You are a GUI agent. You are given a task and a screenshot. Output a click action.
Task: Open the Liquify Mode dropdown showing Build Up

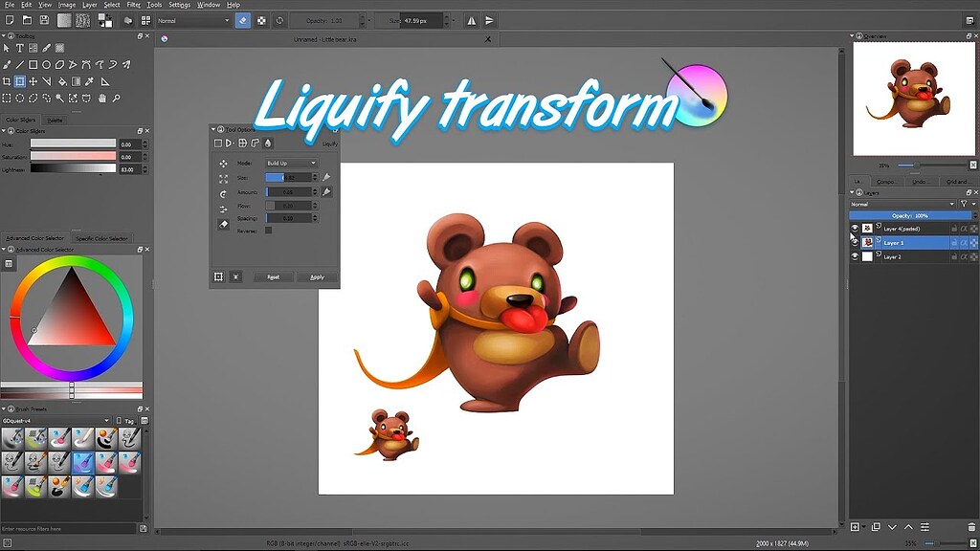tap(291, 164)
